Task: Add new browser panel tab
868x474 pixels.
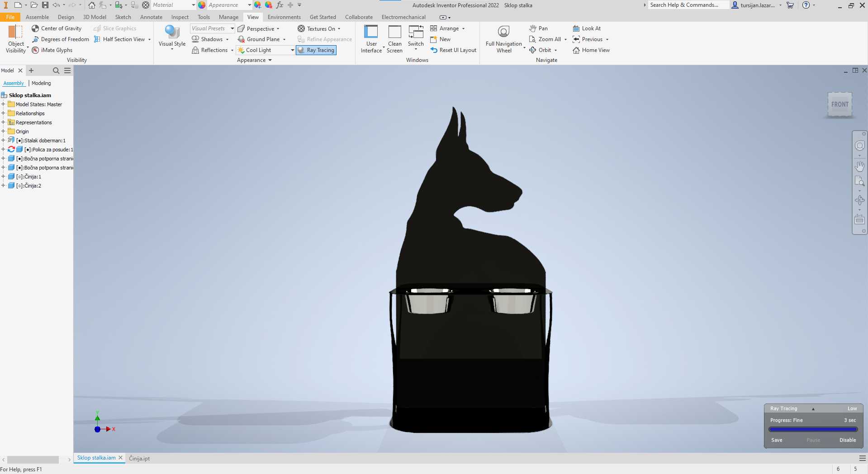Action: tap(31, 70)
